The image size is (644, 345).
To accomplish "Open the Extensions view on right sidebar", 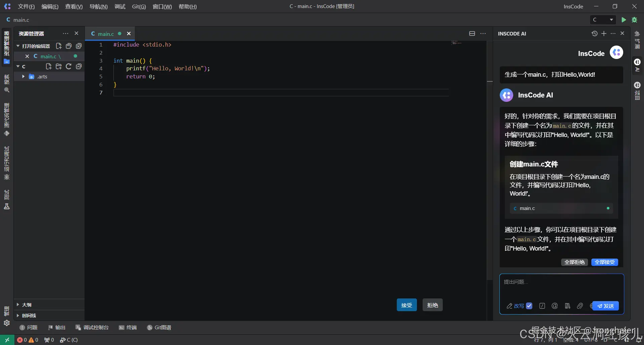I will point(637,40).
